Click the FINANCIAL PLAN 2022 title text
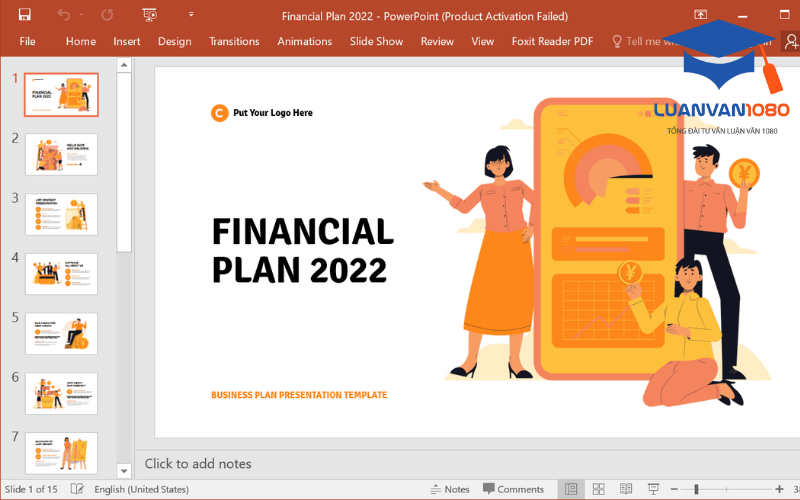Screen dimensions: 800x500 pyautogui.click(x=303, y=251)
